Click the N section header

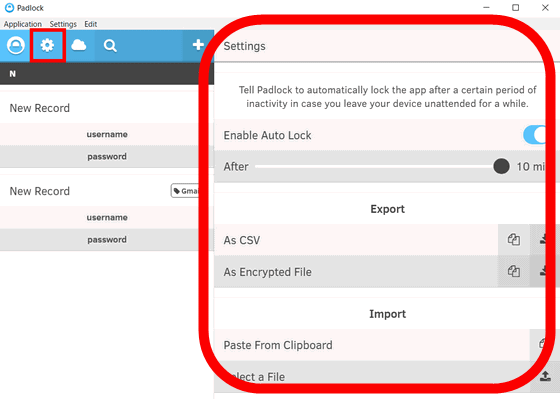[107, 74]
